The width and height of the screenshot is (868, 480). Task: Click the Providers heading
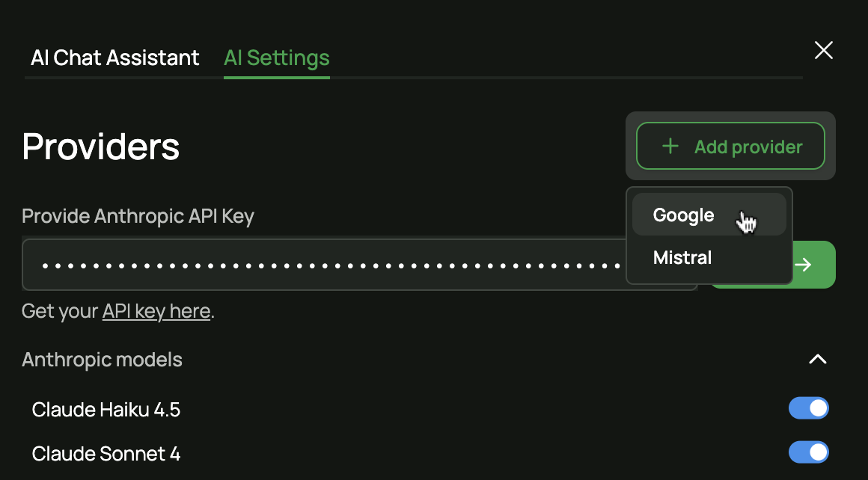[101, 147]
